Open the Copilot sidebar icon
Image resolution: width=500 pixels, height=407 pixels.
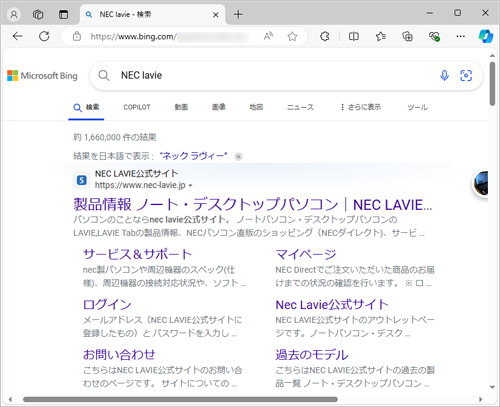tap(486, 36)
